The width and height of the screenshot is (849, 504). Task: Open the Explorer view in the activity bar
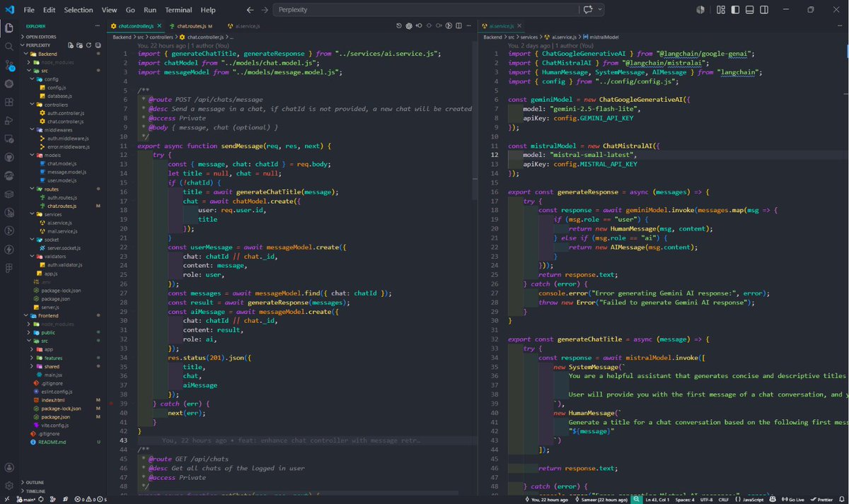tap(9, 28)
